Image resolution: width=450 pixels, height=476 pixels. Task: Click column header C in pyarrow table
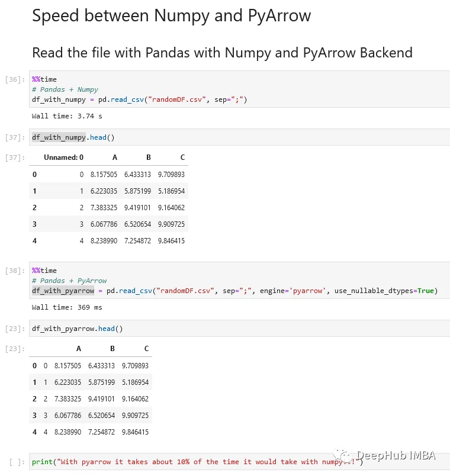pos(146,349)
